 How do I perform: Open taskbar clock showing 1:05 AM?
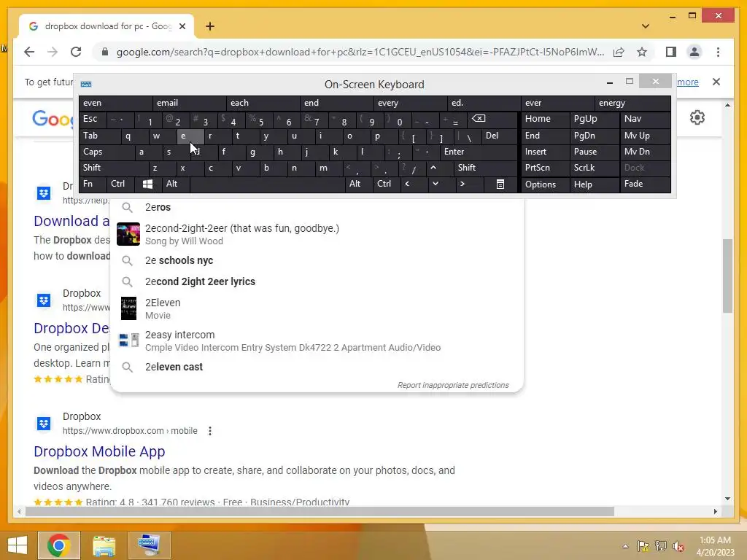point(715,546)
